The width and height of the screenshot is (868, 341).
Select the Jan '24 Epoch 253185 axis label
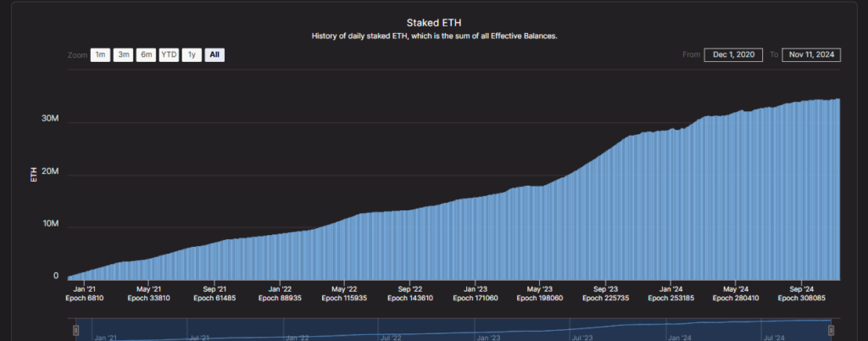(670, 293)
